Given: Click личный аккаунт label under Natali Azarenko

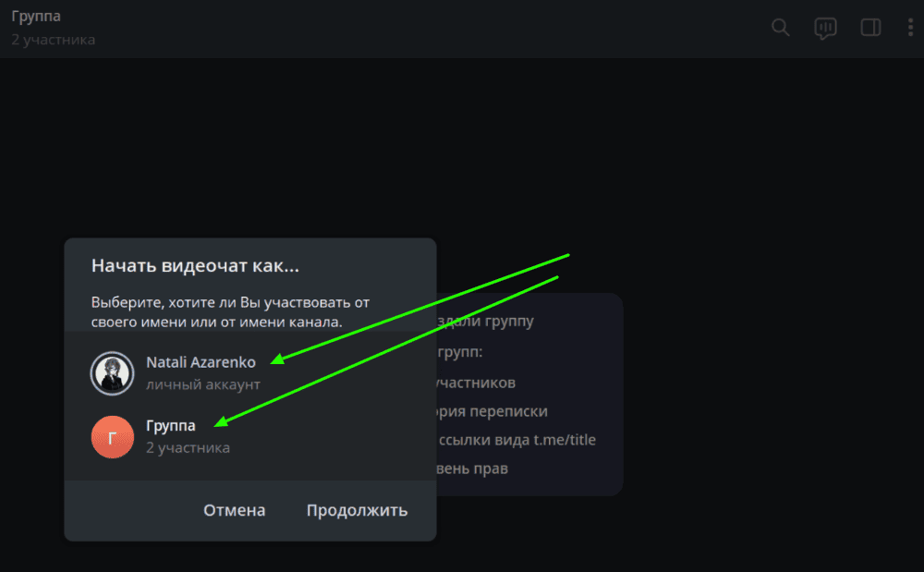Looking at the screenshot, I should pos(203,384).
